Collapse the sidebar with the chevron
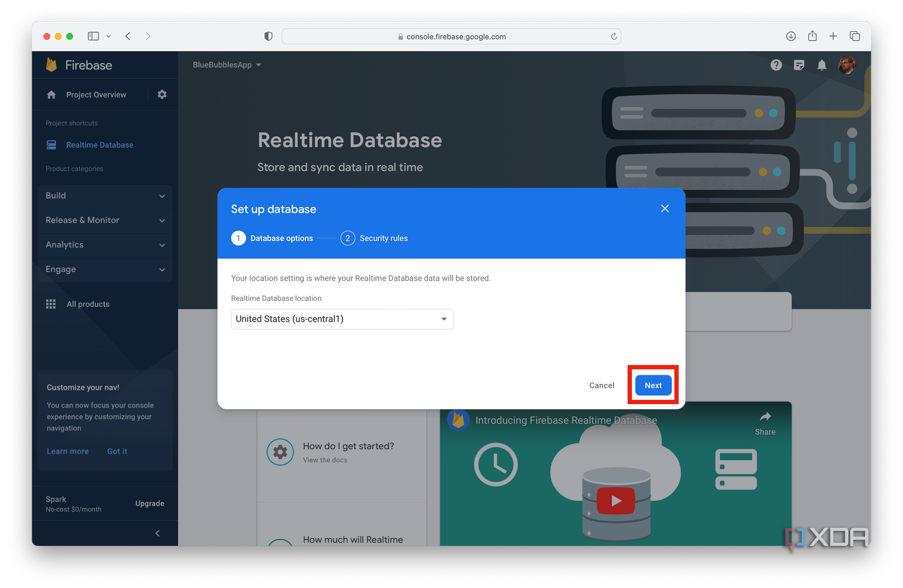 tap(158, 533)
